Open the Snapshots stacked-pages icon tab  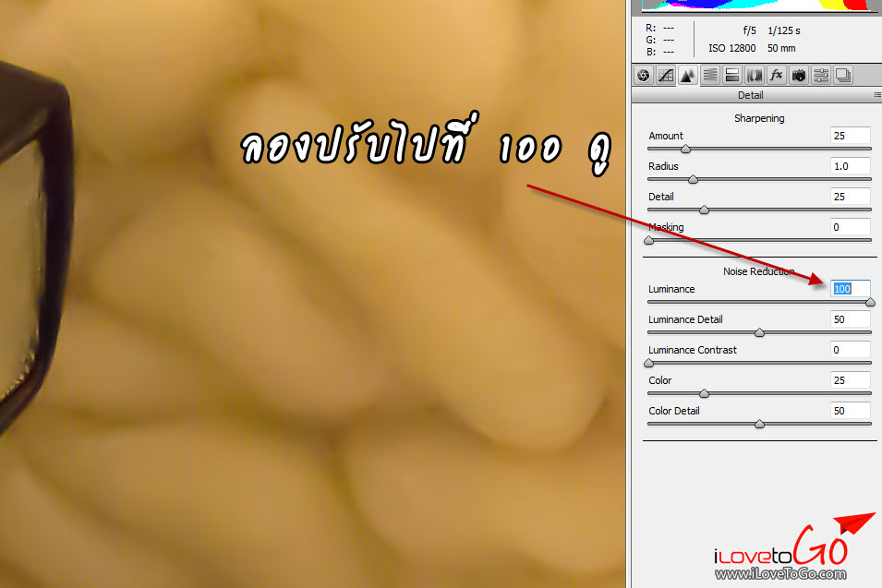click(843, 75)
